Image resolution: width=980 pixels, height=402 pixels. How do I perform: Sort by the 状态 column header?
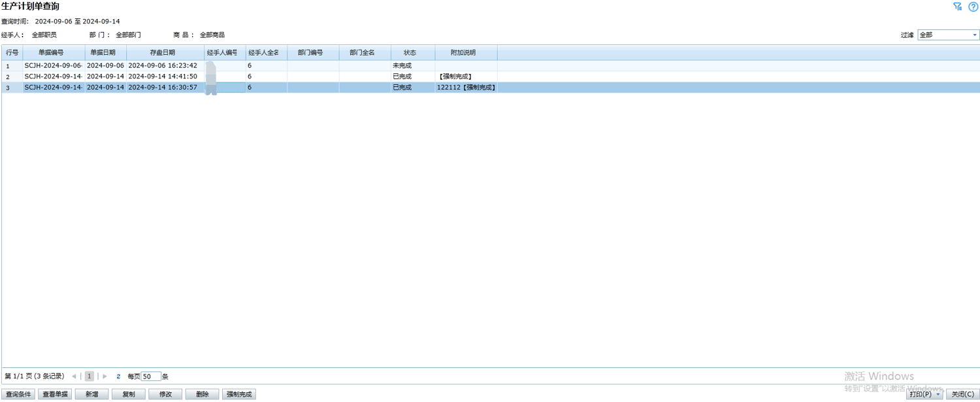[x=410, y=52]
